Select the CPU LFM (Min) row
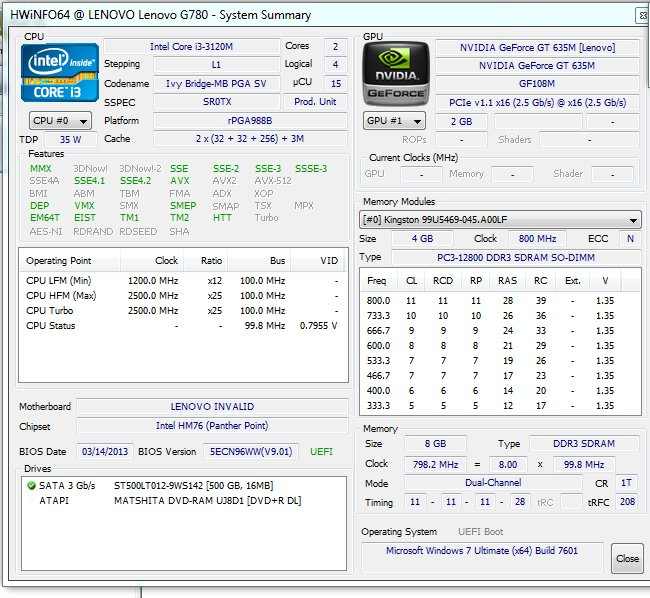 183,281
